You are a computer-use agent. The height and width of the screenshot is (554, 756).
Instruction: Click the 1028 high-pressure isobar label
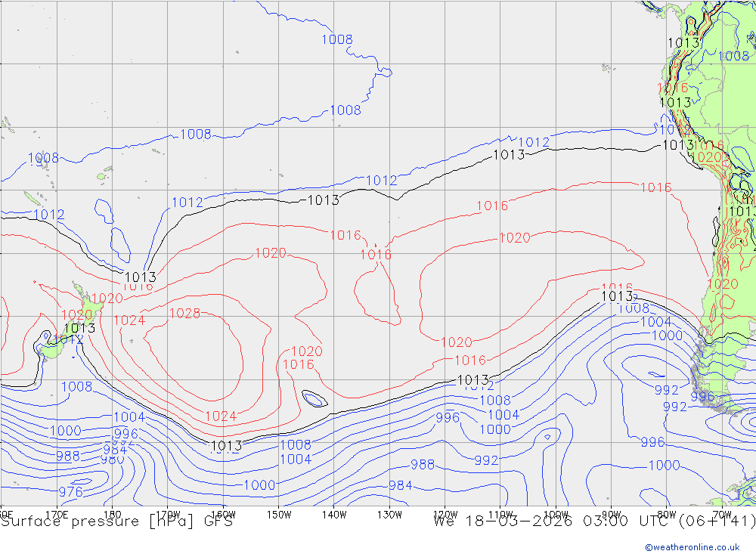(x=184, y=314)
